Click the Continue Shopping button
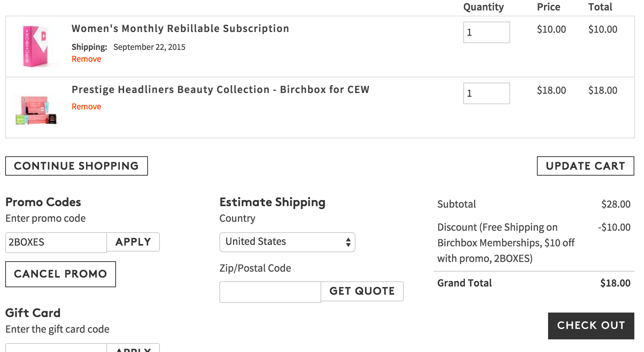This screenshot has height=352, width=644. [x=77, y=166]
